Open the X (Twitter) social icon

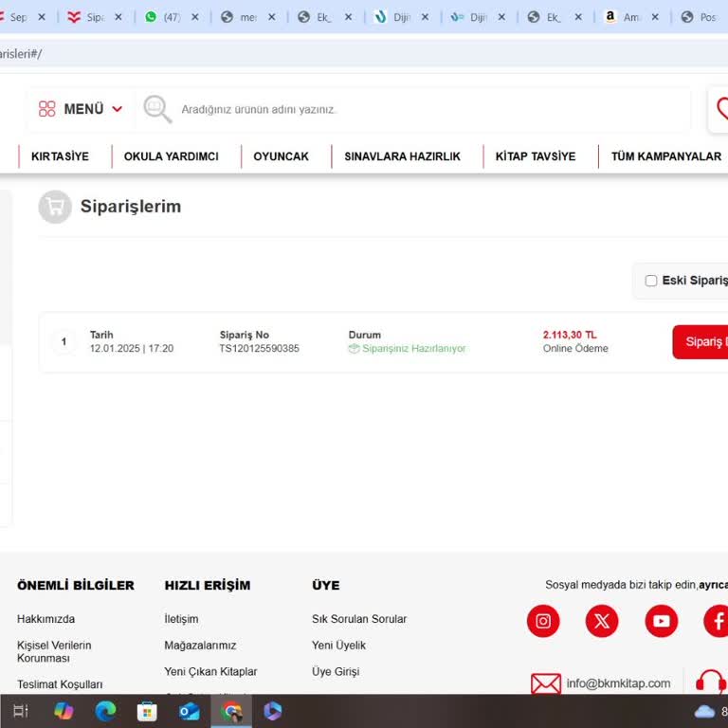(x=602, y=621)
